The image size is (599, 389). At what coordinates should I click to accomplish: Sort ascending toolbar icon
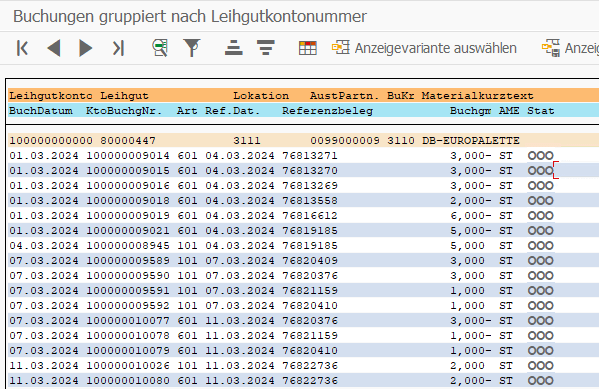[234, 48]
